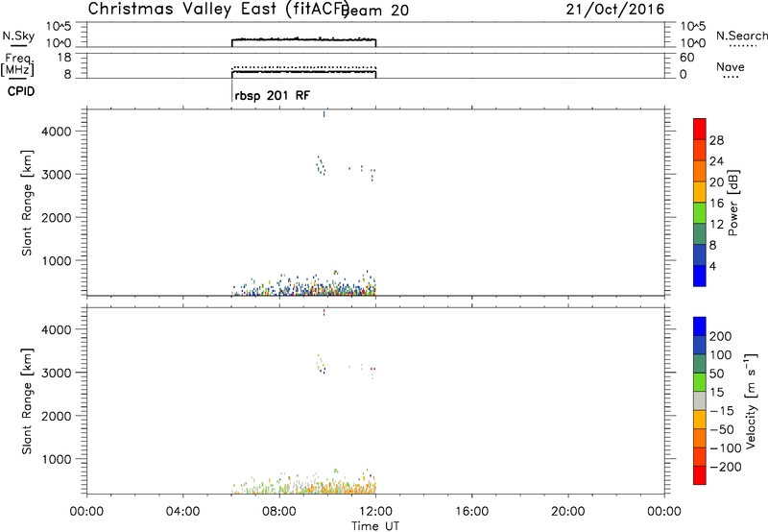Click the "04:00" time tick label

click(x=182, y=512)
